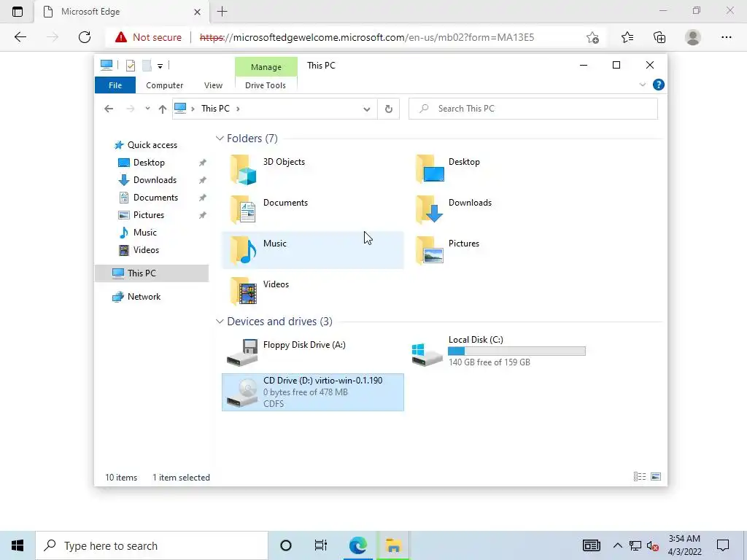
Task: Go up one folder level
Action: 163,109
